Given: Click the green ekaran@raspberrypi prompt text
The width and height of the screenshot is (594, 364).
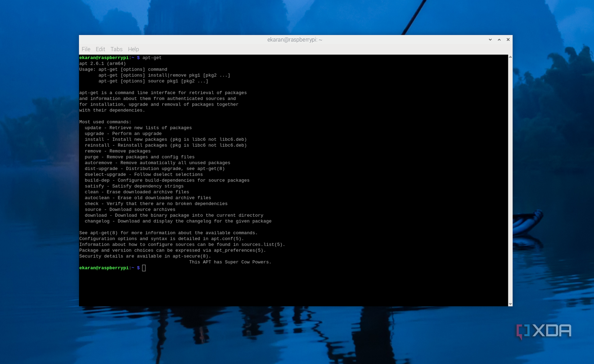Looking at the screenshot, I should click(104, 268).
